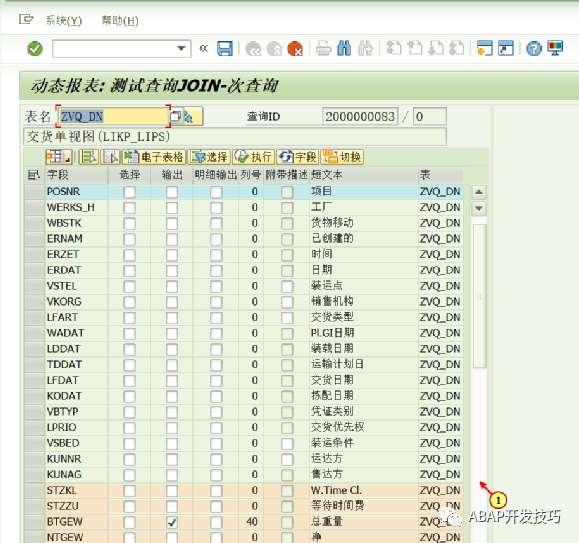Viewport: 579px width, 543px height.
Task: Click the vertical scrollbar thumb
Action: (479, 296)
